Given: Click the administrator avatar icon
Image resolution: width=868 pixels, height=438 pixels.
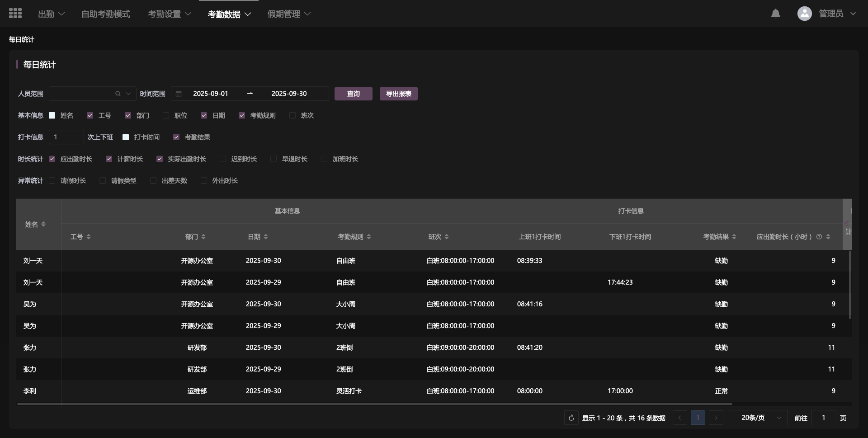Looking at the screenshot, I should (804, 14).
